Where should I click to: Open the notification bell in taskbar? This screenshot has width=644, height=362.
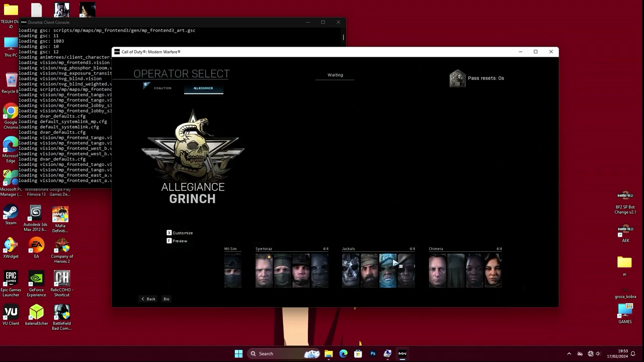tap(633, 353)
